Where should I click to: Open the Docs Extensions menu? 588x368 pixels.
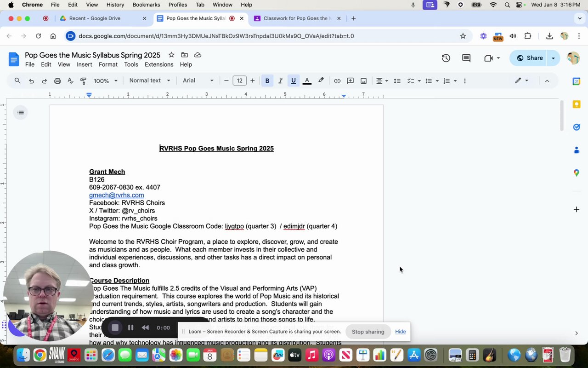tap(159, 64)
